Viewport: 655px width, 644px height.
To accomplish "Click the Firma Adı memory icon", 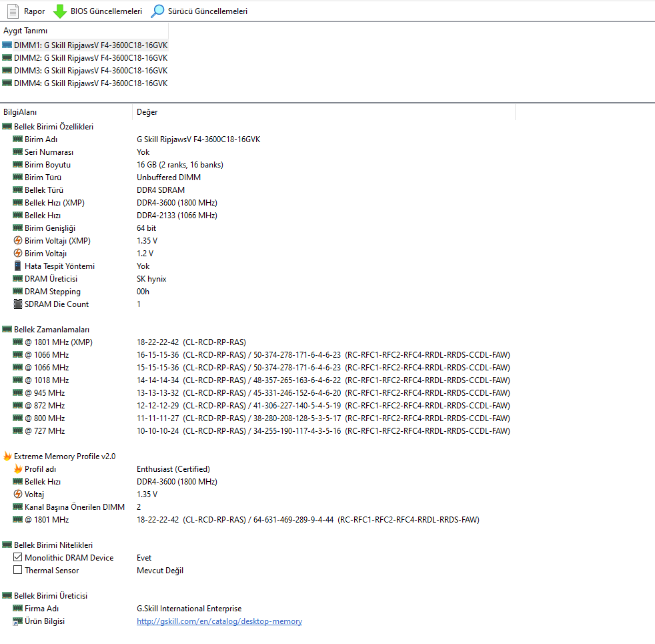I will [17, 608].
